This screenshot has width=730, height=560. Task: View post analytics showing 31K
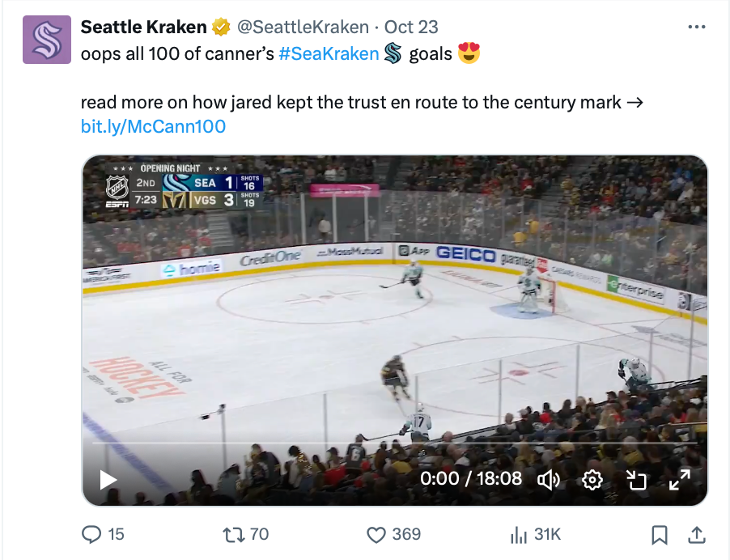pos(536,534)
